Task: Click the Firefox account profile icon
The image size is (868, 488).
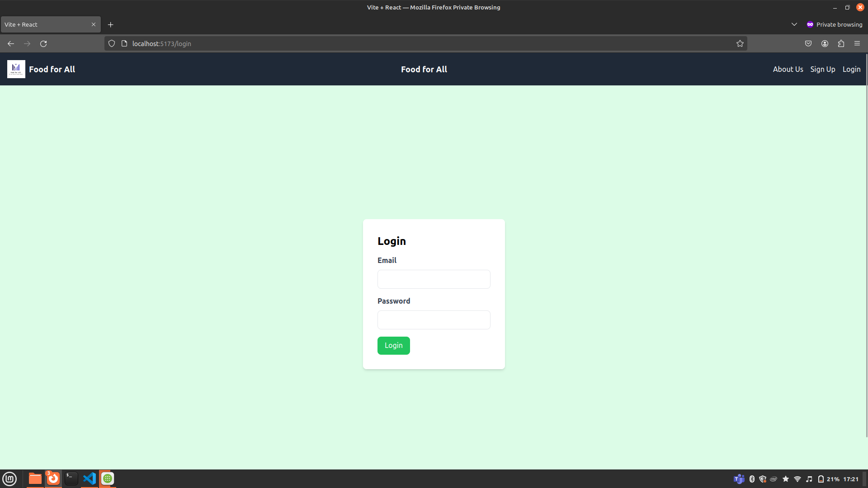Action: [825, 44]
